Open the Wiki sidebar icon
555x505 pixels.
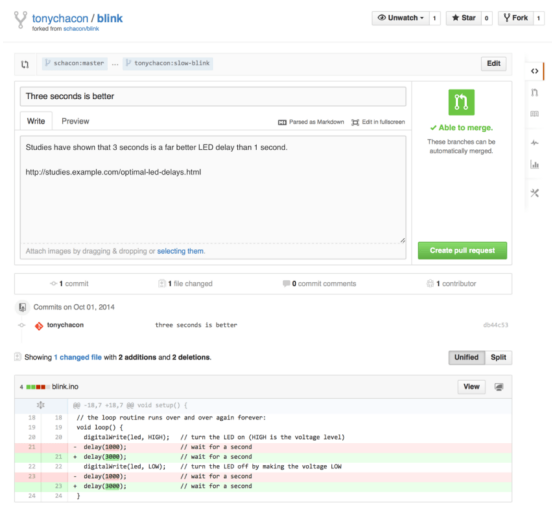tap(534, 114)
